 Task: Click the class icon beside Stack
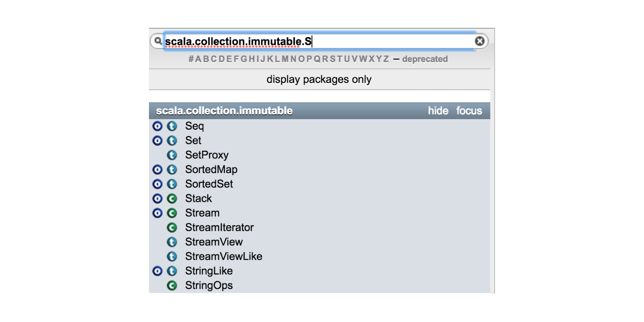[x=171, y=198]
